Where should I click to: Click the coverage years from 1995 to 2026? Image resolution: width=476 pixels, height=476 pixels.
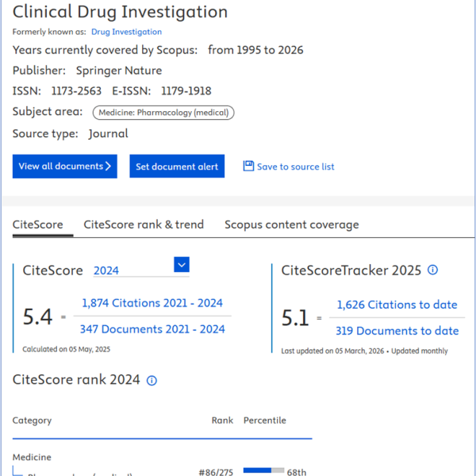point(255,50)
